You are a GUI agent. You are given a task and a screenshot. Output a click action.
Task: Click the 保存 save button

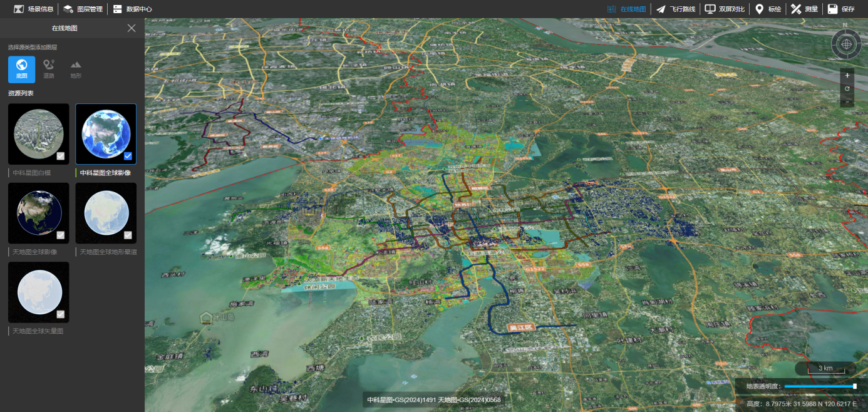841,9
